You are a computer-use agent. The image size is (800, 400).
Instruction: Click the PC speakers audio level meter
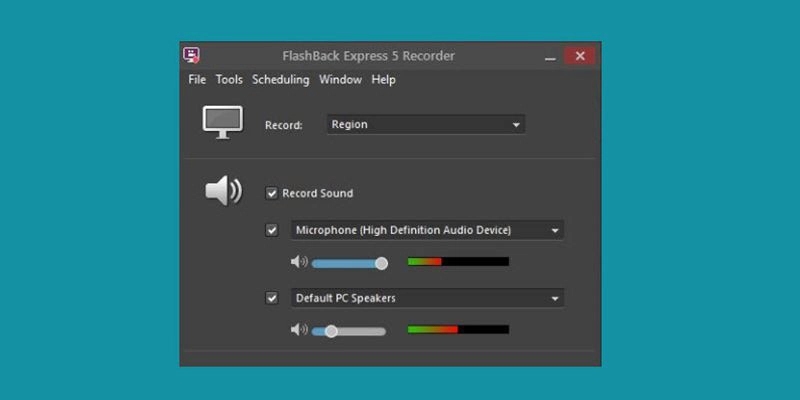point(458,330)
